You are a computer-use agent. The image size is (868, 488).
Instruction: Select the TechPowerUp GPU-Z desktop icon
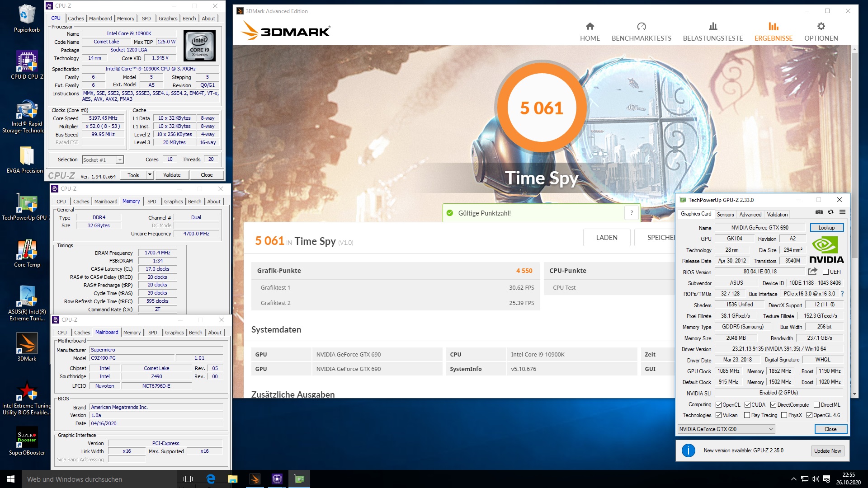pos(25,207)
